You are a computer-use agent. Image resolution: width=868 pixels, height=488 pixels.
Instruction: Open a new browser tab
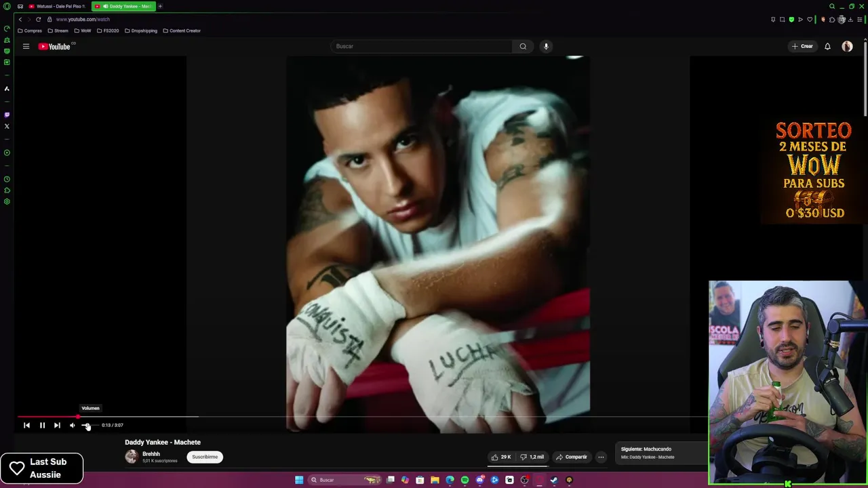pos(161,6)
